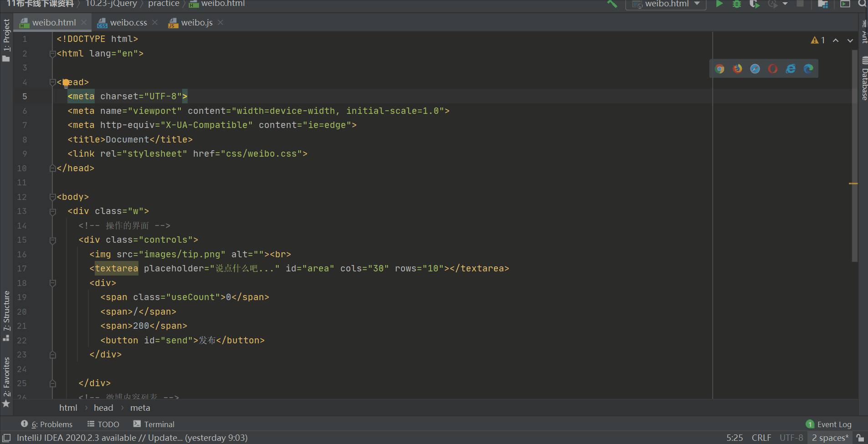Click the editor vertical scrollbar
Image resolution: width=868 pixels, height=444 pixels.
(855, 156)
